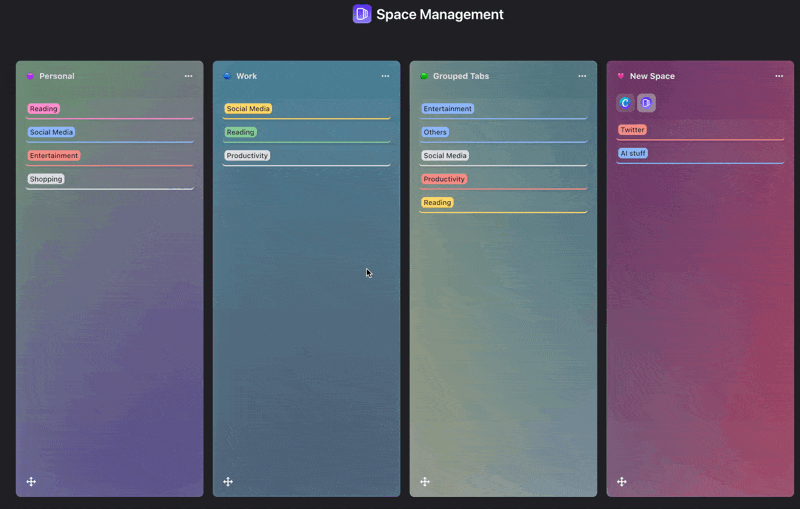Select the Productivity group in Work space

tap(247, 156)
